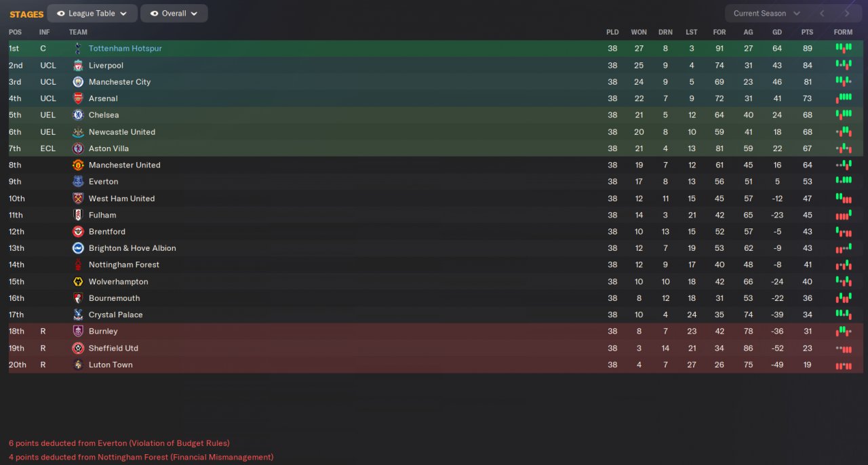
Task: Click the Arsenal crest icon
Action: click(x=78, y=98)
